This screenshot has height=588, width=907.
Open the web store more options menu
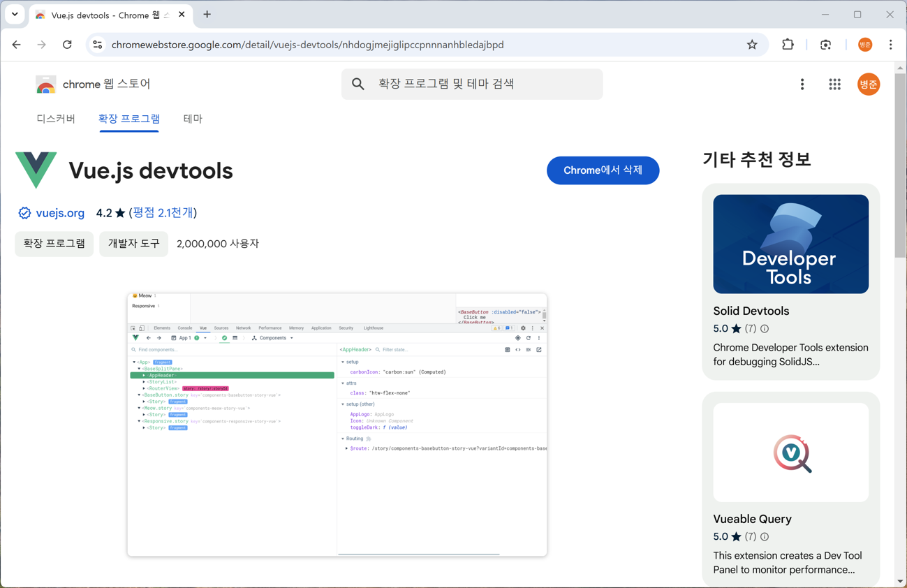802,84
